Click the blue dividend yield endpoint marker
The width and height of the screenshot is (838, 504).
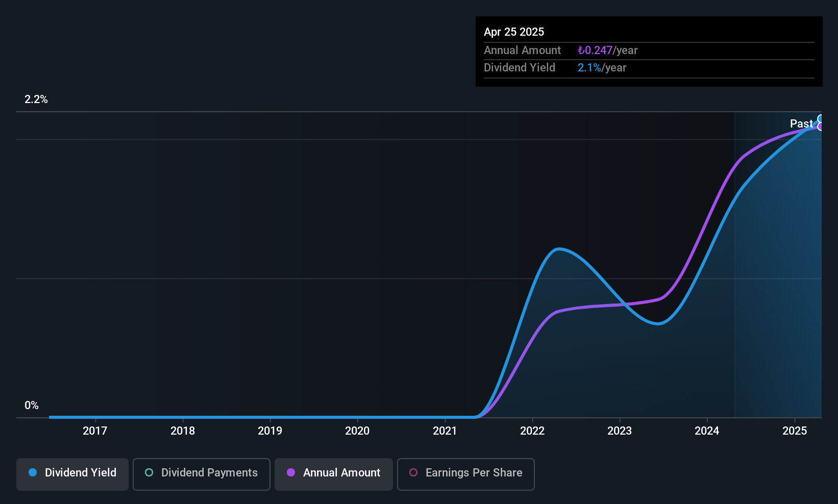click(x=821, y=119)
